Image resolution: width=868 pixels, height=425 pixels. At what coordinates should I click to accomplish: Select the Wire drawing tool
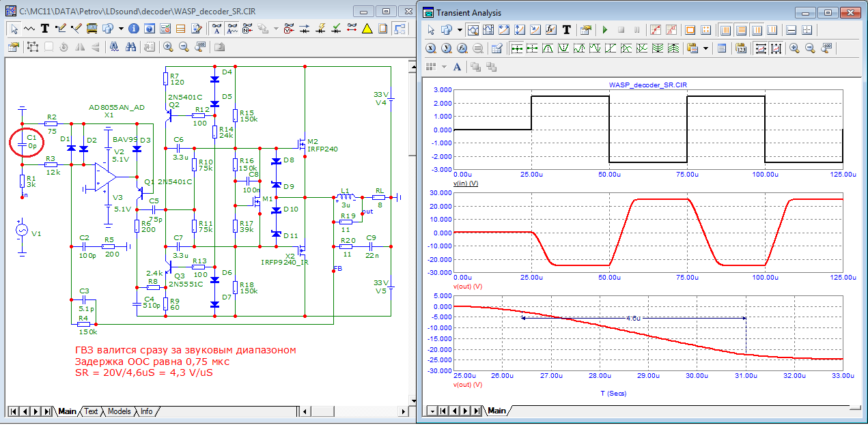[x=29, y=29]
